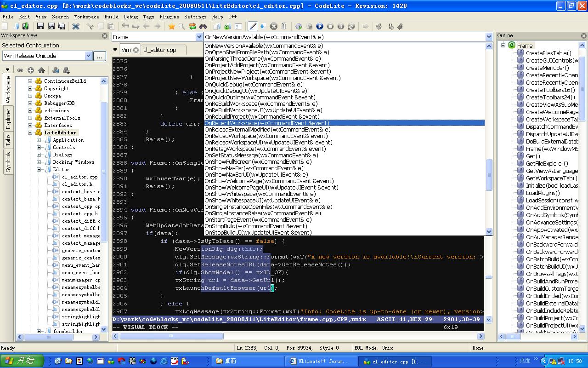Click the home icon in Workspace View
Screen dimensions: 588x368
pos(41,70)
